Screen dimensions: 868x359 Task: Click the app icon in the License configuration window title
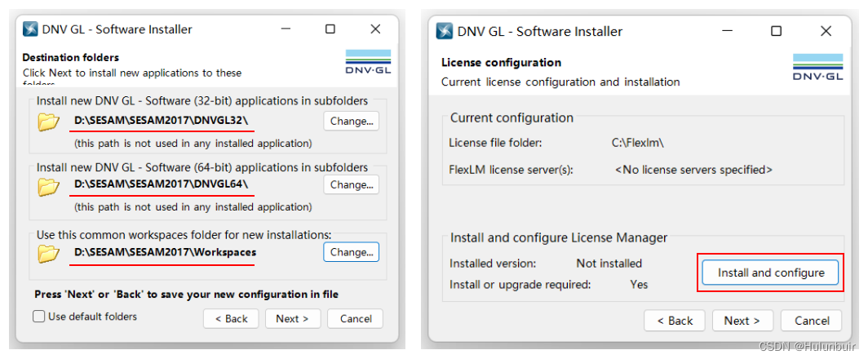click(445, 32)
